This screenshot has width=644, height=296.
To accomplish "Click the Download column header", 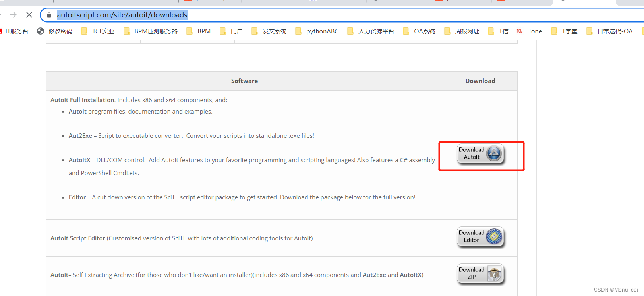I will (480, 81).
